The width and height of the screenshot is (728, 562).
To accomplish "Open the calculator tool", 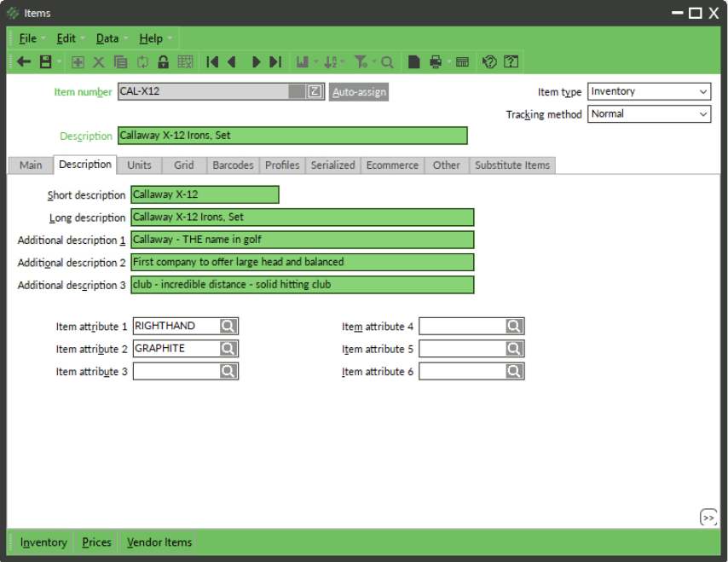I will pos(460,61).
